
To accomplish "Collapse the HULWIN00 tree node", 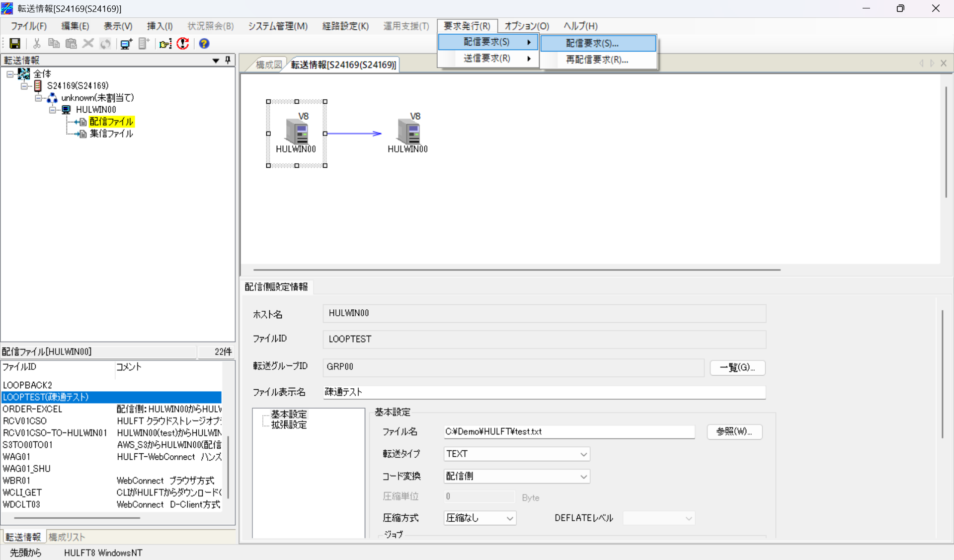I will point(52,110).
